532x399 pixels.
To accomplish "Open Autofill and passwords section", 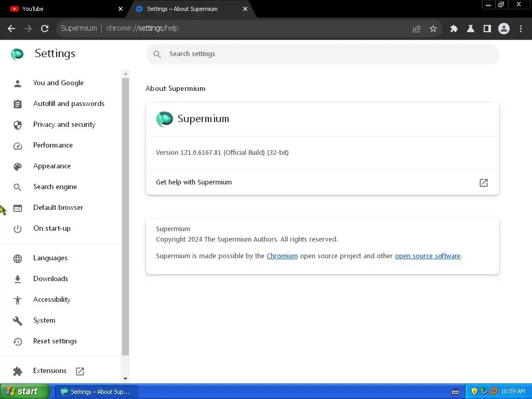I will 69,103.
